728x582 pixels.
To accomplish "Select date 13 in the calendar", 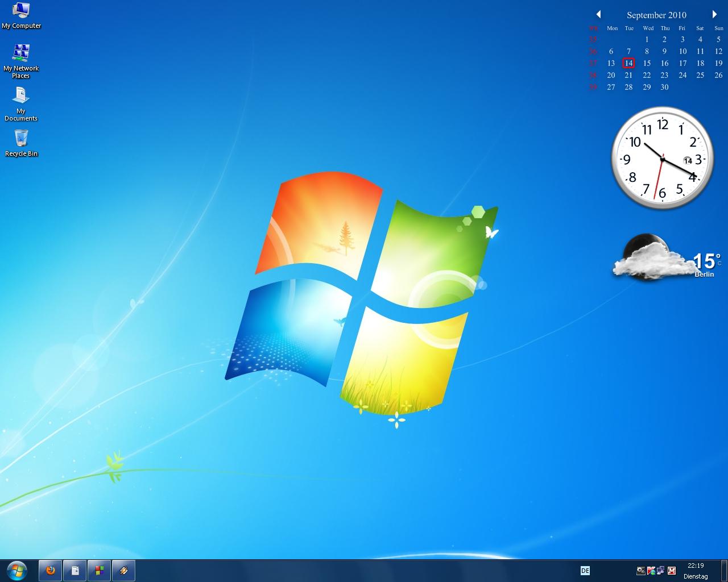I will (x=611, y=63).
